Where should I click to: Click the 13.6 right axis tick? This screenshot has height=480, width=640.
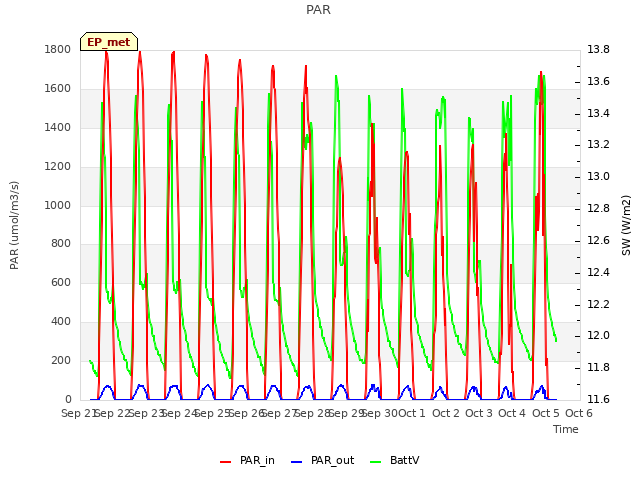tap(598, 82)
